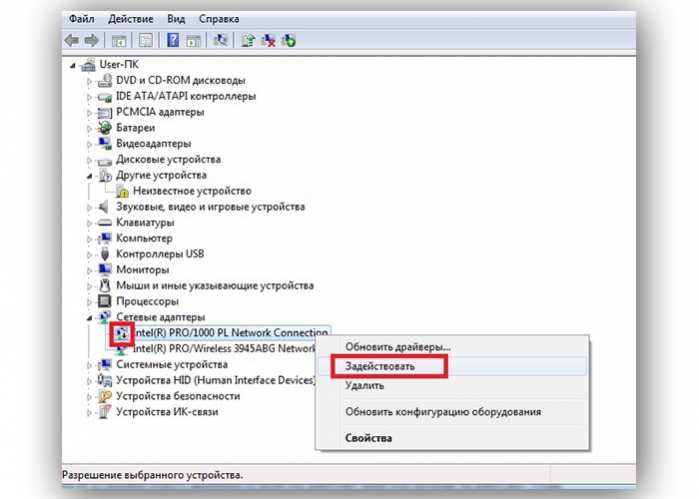Click the Неизвестное устройство warning icon
This screenshot has height=499, width=699.
pyautogui.click(x=122, y=191)
